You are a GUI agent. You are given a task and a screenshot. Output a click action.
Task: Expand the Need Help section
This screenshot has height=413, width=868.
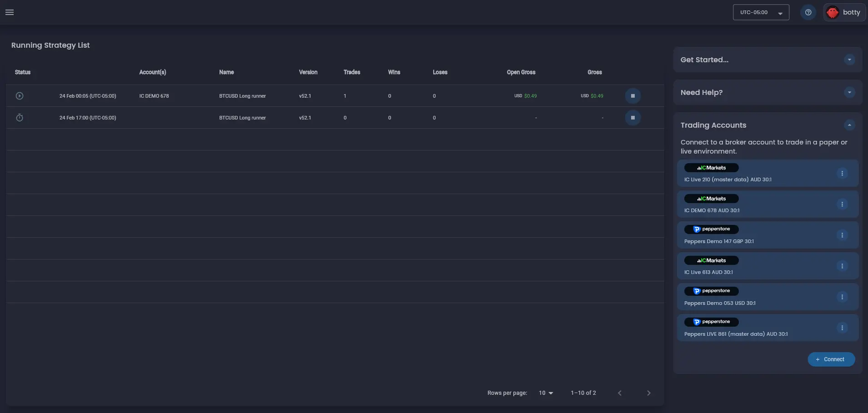849,92
